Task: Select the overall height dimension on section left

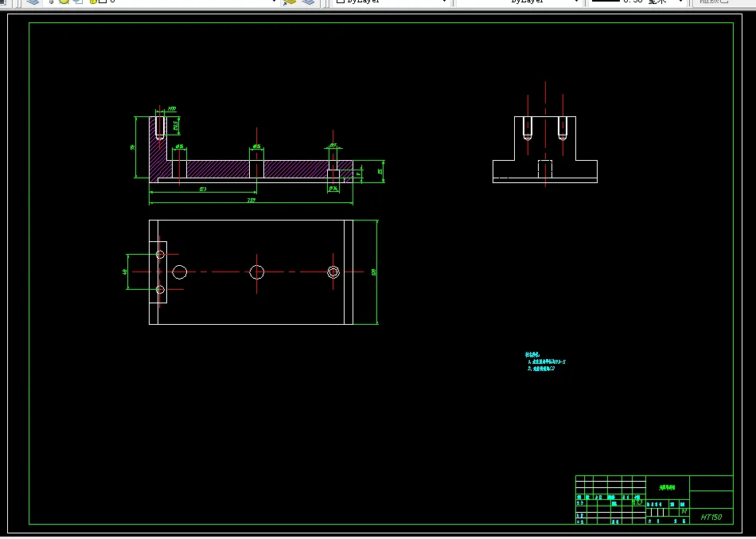Action: click(133, 147)
